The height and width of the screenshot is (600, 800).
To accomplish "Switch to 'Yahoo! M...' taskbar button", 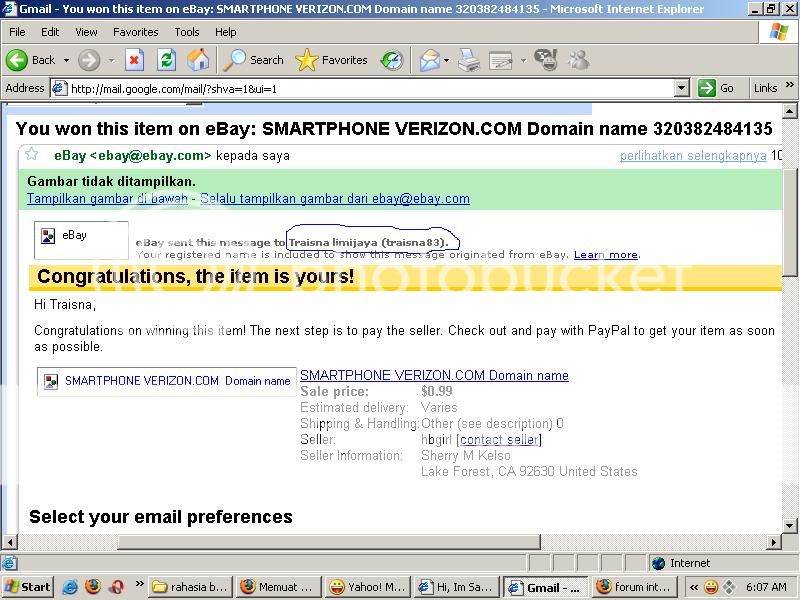I will click(x=368, y=587).
